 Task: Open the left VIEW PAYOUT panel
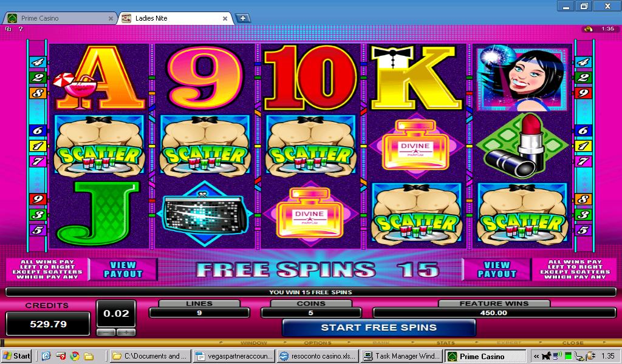(123, 269)
